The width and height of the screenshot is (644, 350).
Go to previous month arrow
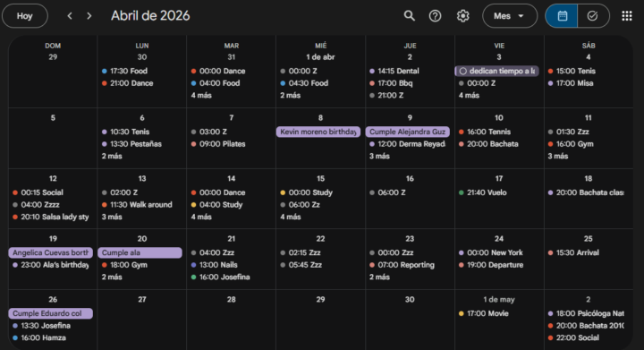[70, 16]
